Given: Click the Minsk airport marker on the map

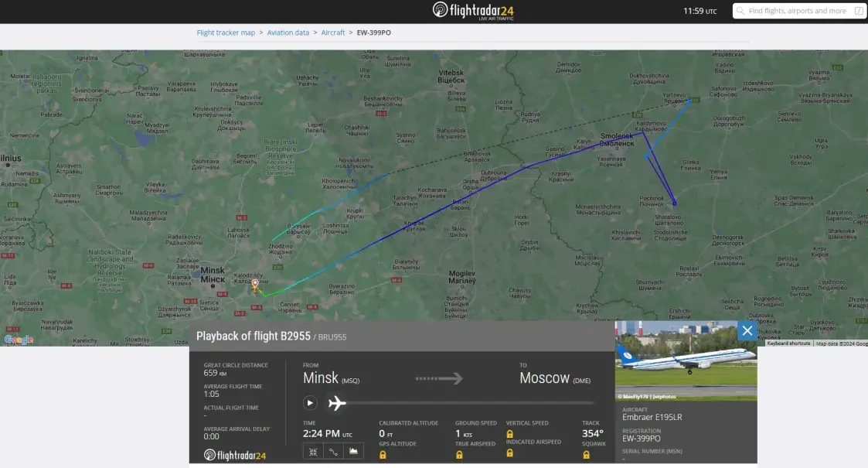Looking at the screenshot, I should [x=255, y=285].
